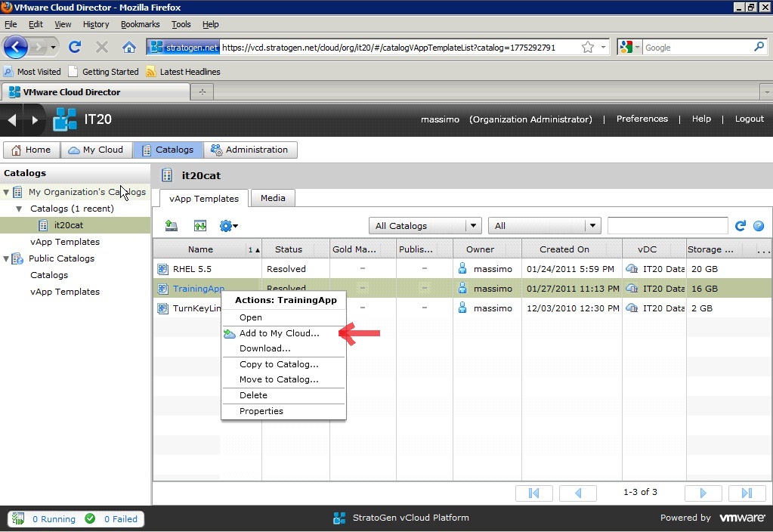773x532 pixels.
Task: Select Add to My Cloud menu entry
Action: (x=283, y=333)
